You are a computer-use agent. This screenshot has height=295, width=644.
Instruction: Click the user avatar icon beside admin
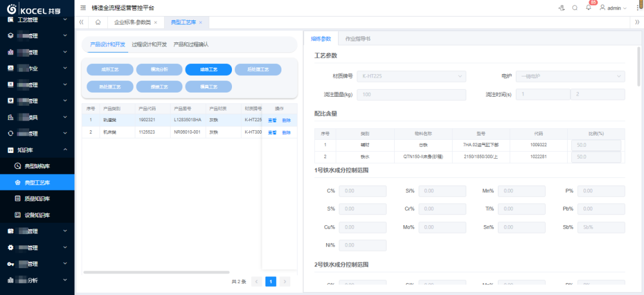602,8
